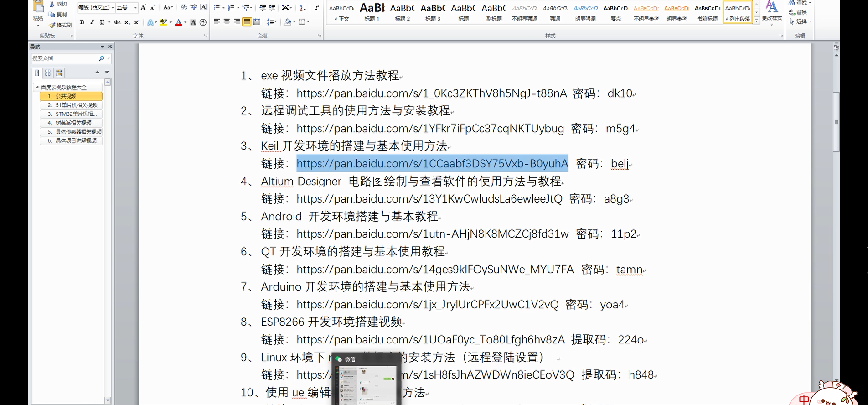Click the Increase Indent icon
Image resolution: width=868 pixels, height=405 pixels.
[272, 7]
